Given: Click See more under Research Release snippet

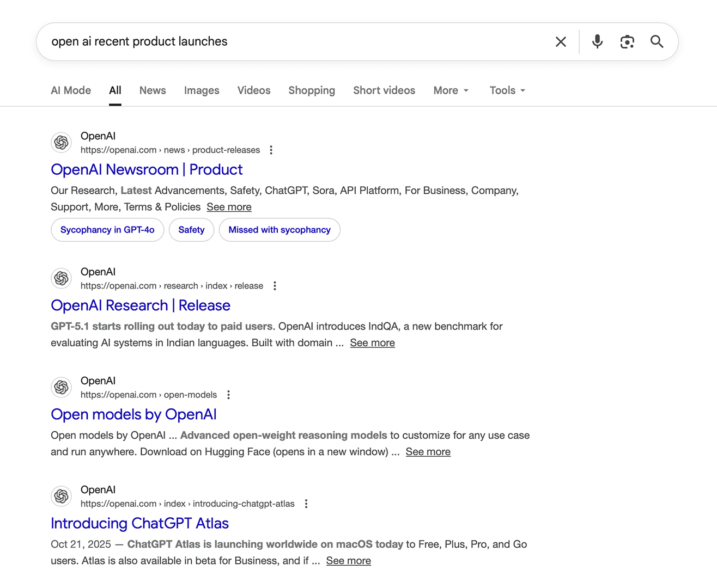Looking at the screenshot, I should 372,344.
